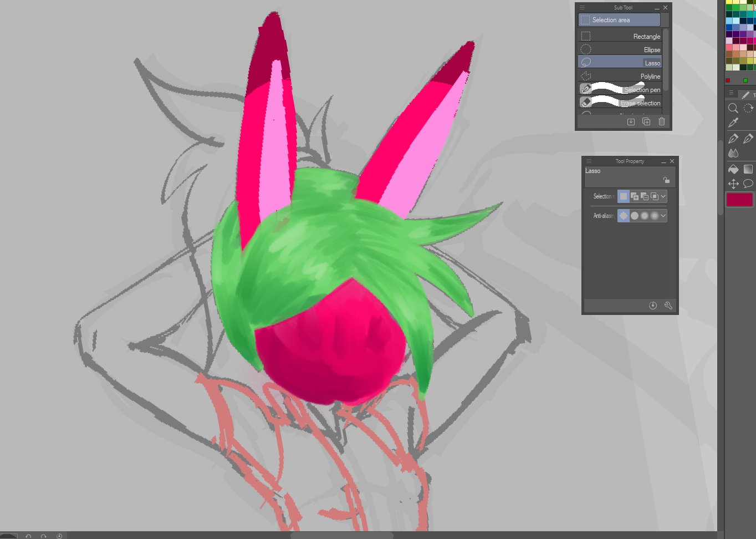Expand the Selection mode dropdown arrow

point(663,196)
